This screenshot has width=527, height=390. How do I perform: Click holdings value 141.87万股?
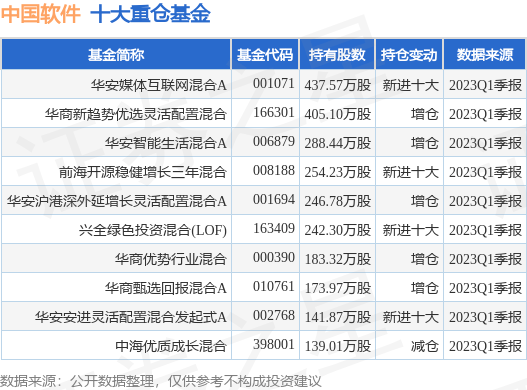[x=338, y=317]
